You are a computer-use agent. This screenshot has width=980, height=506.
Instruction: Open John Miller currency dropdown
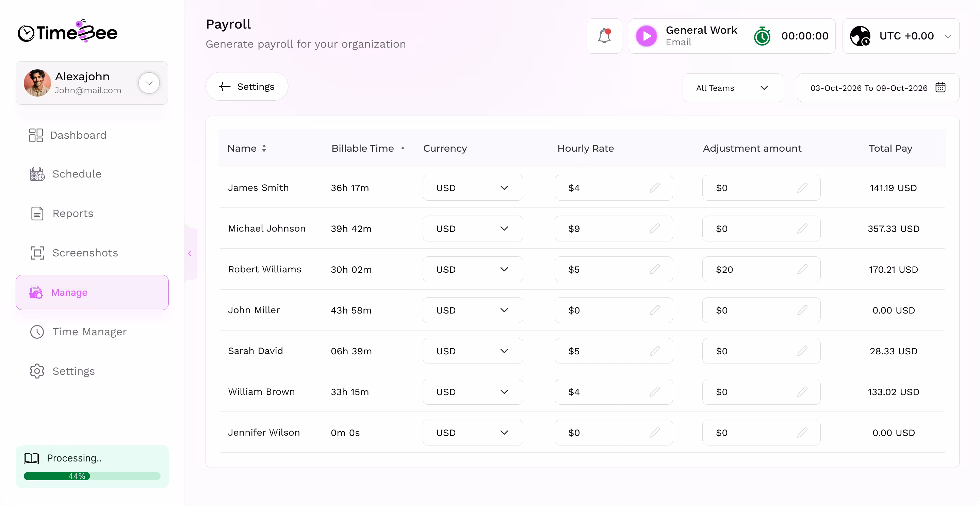tap(473, 310)
